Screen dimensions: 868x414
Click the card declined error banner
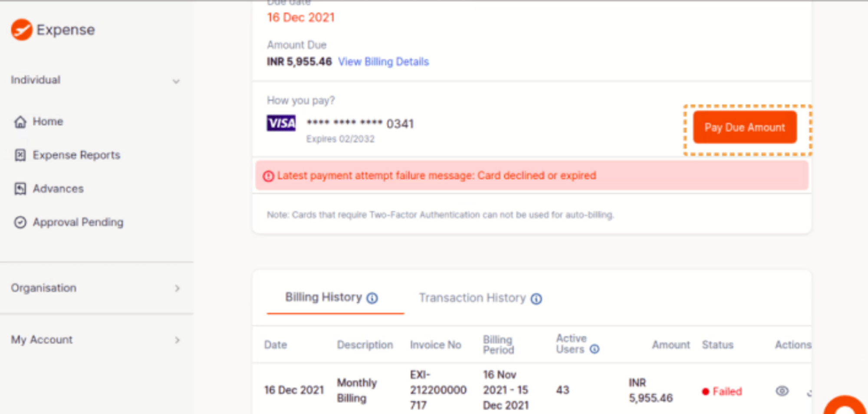(x=532, y=176)
